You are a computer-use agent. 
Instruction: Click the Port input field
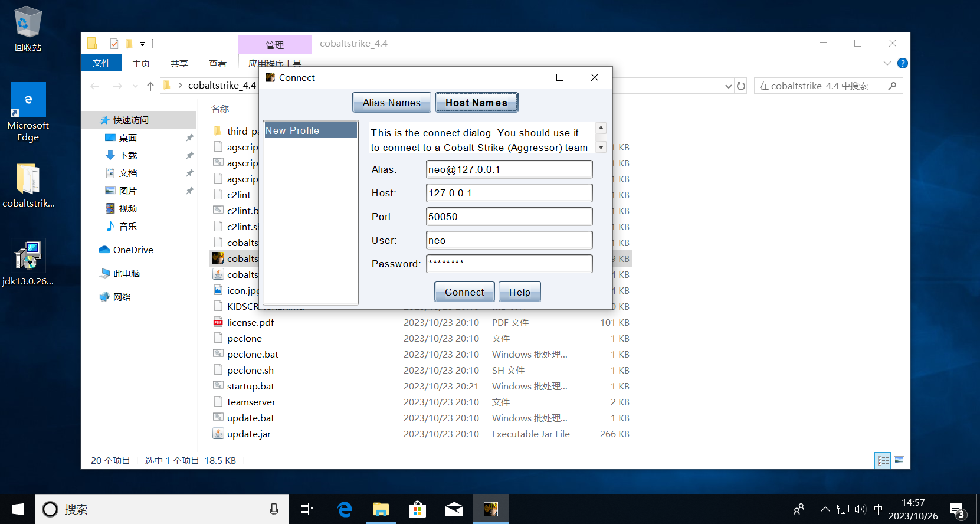coord(509,217)
